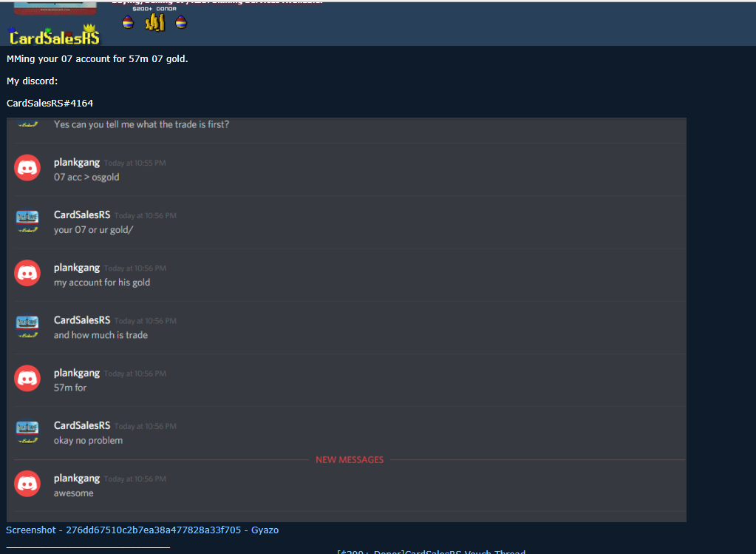
Task: Open the CardSalesRS Vouch Thread link
Action: pyautogui.click(x=431, y=552)
